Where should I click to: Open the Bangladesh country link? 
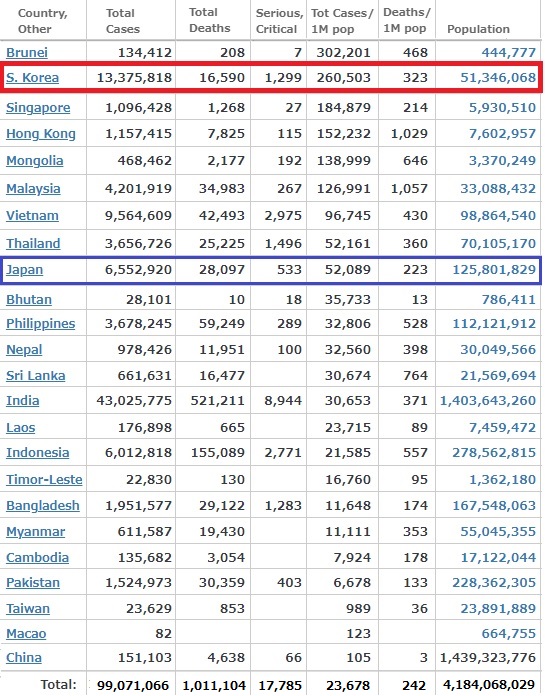coord(43,506)
